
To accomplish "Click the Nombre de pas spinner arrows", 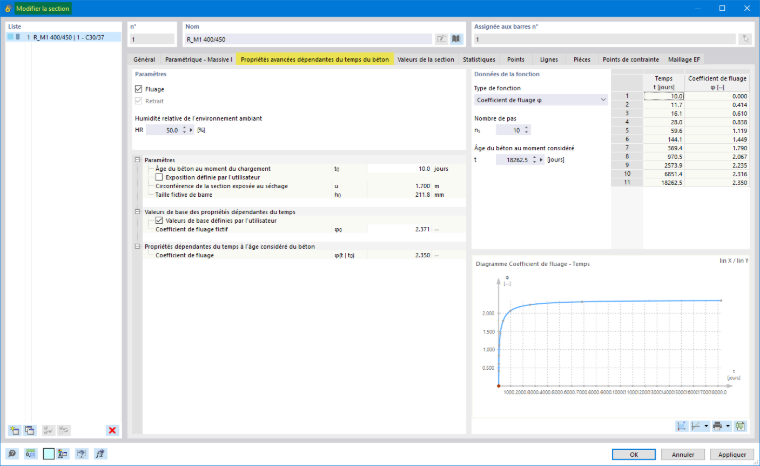I will click(x=526, y=130).
